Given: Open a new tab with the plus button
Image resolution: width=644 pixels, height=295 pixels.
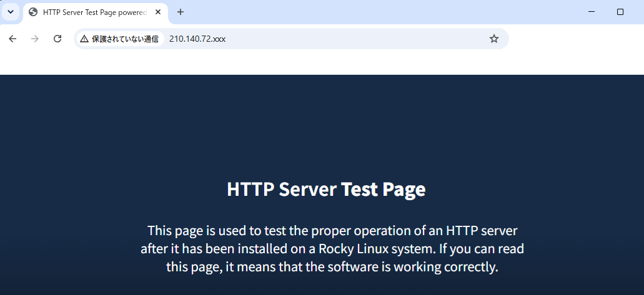Looking at the screenshot, I should [x=181, y=12].
